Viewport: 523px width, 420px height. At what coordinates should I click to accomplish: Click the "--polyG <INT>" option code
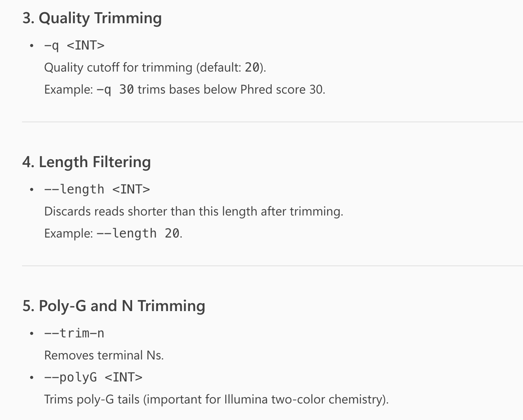click(93, 378)
